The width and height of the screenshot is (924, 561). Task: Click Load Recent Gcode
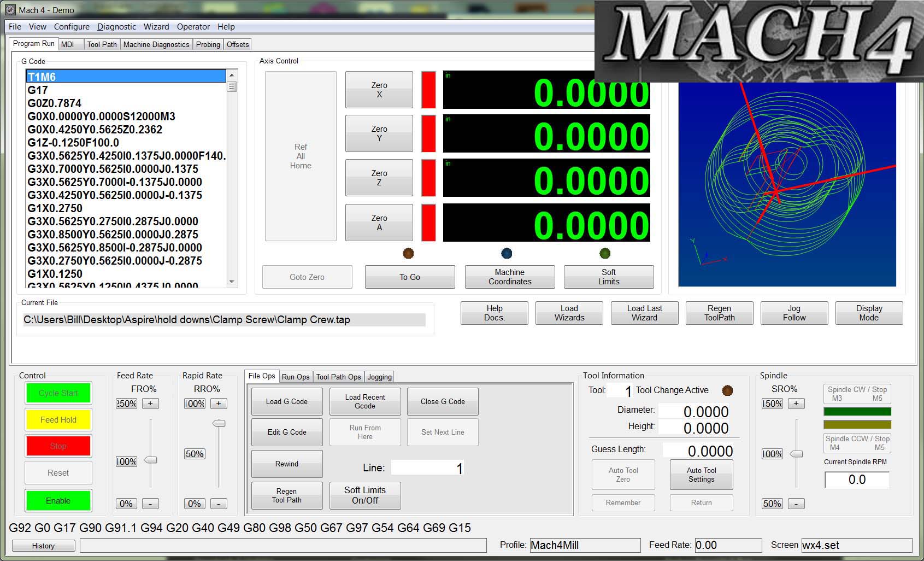coord(365,401)
